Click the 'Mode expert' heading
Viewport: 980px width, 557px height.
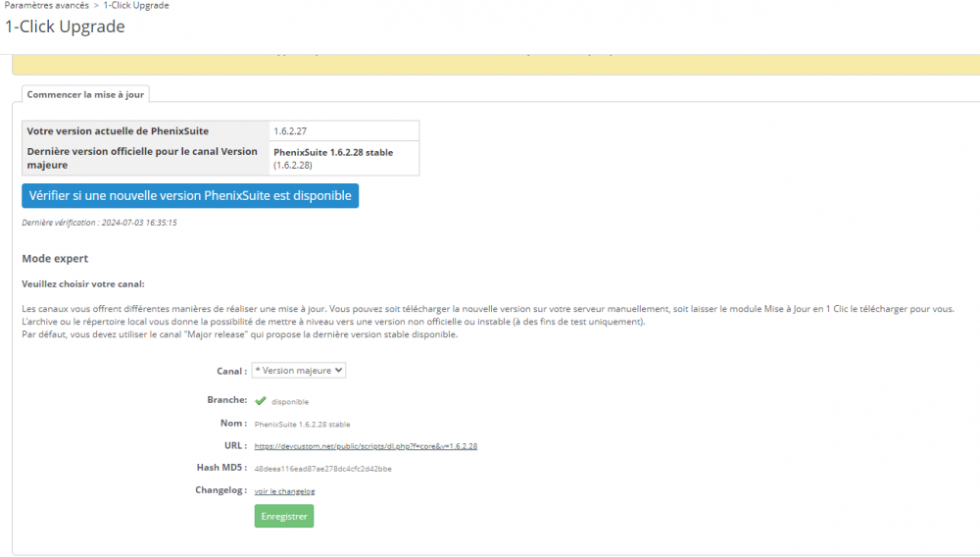click(x=55, y=258)
